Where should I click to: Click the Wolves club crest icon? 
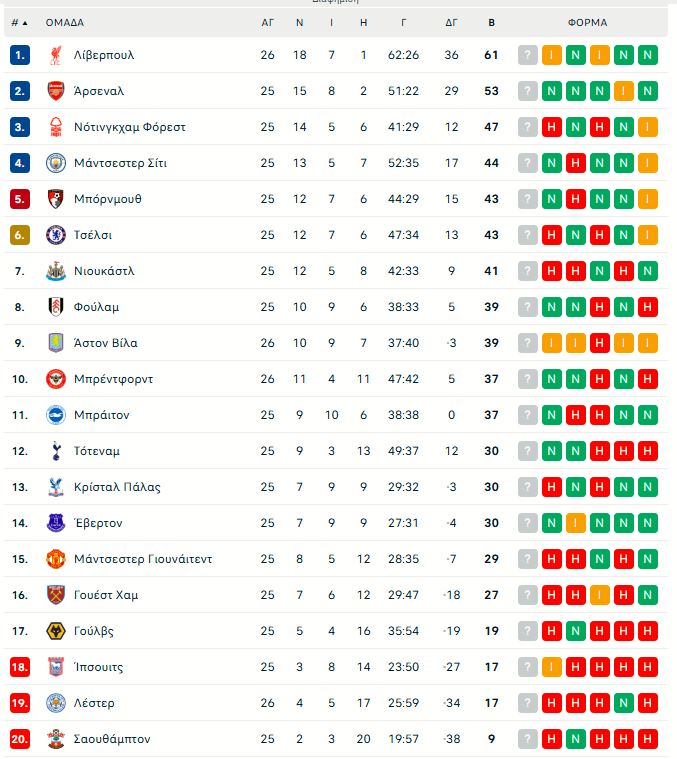[56, 631]
